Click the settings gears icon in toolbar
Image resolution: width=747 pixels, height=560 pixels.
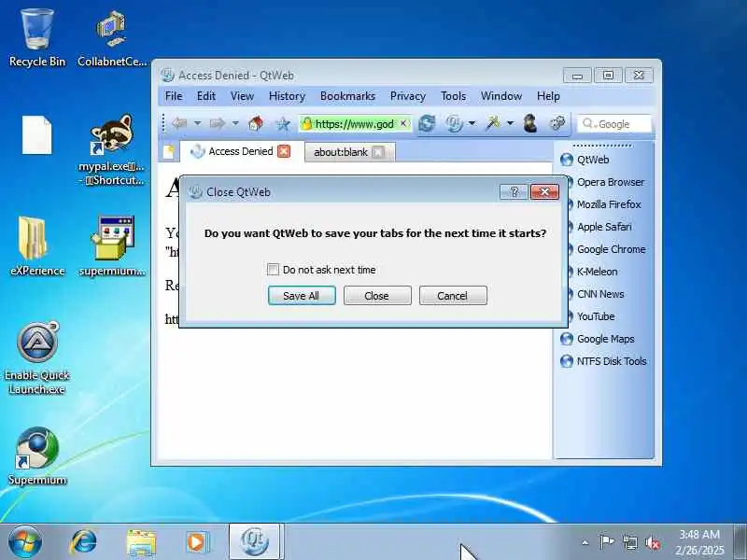tap(557, 123)
